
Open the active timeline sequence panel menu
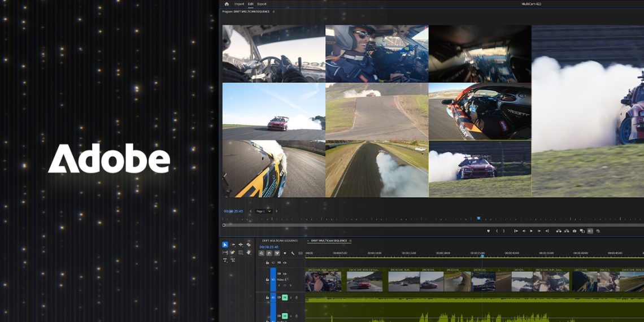[350, 241]
